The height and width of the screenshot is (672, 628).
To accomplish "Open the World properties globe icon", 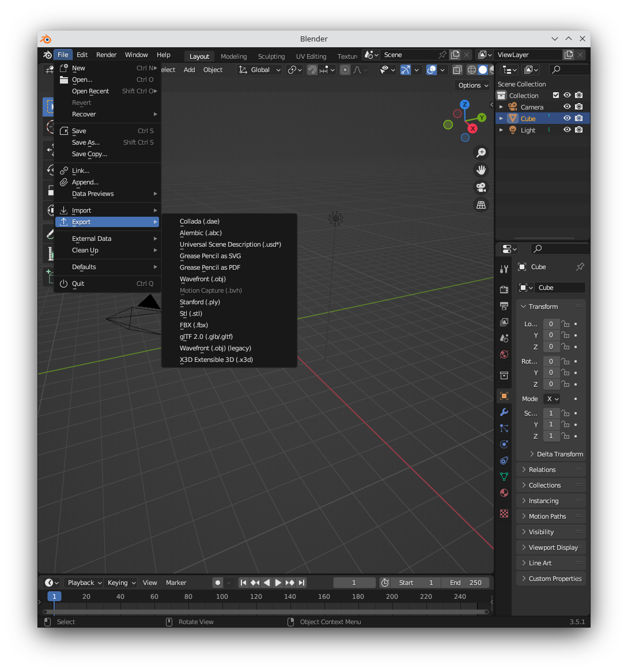I will [504, 355].
